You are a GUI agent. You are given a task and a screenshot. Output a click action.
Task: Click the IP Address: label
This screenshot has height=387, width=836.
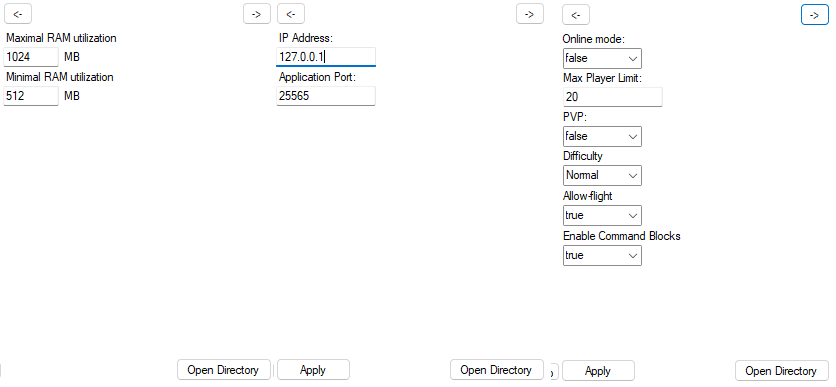pyautogui.click(x=306, y=38)
